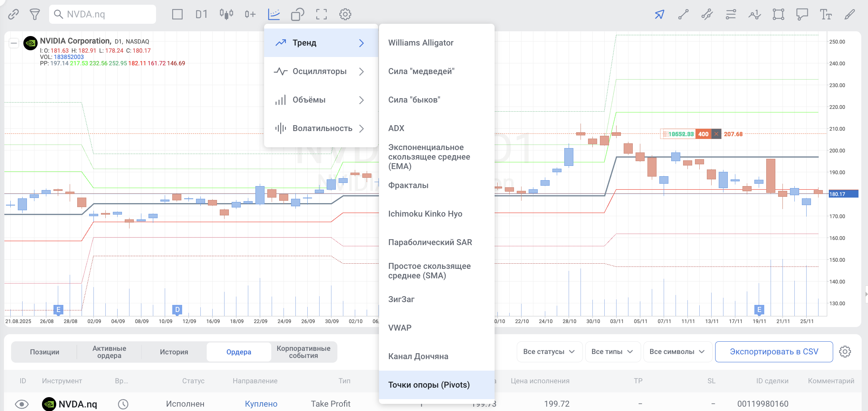Click the D dividend marker near 10/09

177,310
